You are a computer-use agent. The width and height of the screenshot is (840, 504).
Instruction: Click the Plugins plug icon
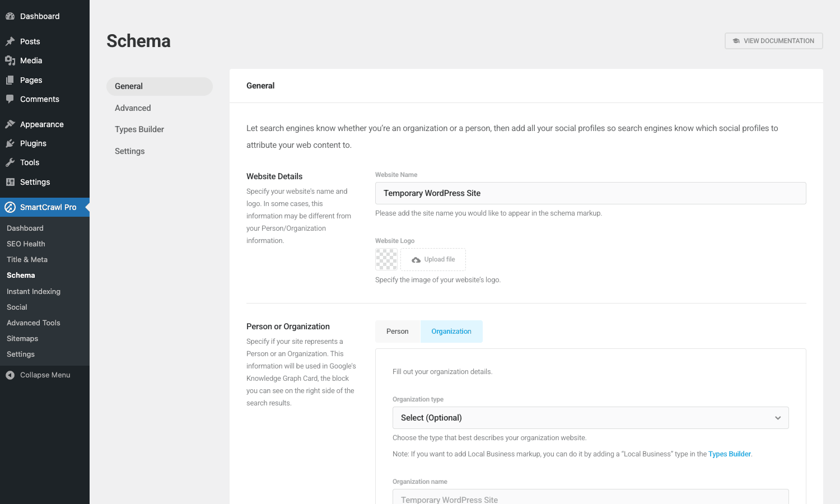click(10, 143)
